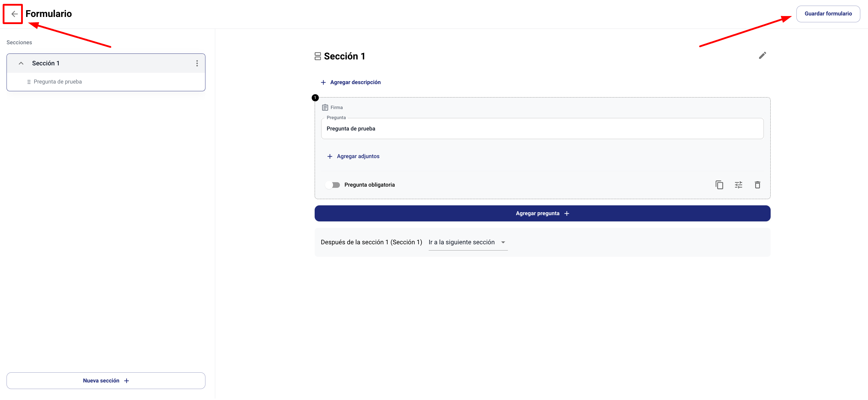This screenshot has height=400, width=868.
Task: Select Pregunta de prueba in sections sidebar
Action: pos(58,82)
